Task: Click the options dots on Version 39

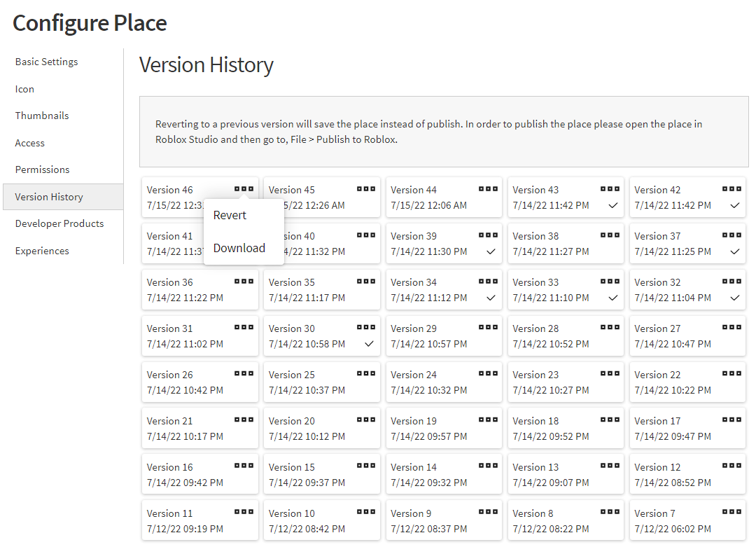Action: (x=488, y=235)
